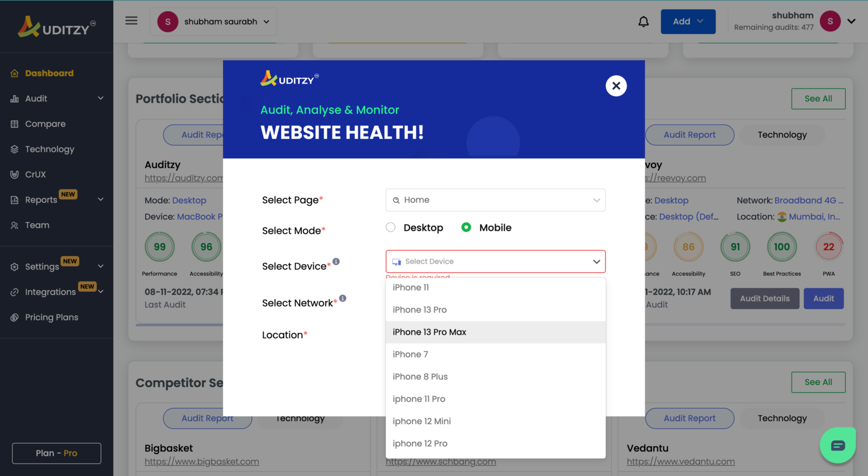This screenshot has height=476, width=868.
Task: Click See All in Portfolio section
Action: [x=818, y=99]
